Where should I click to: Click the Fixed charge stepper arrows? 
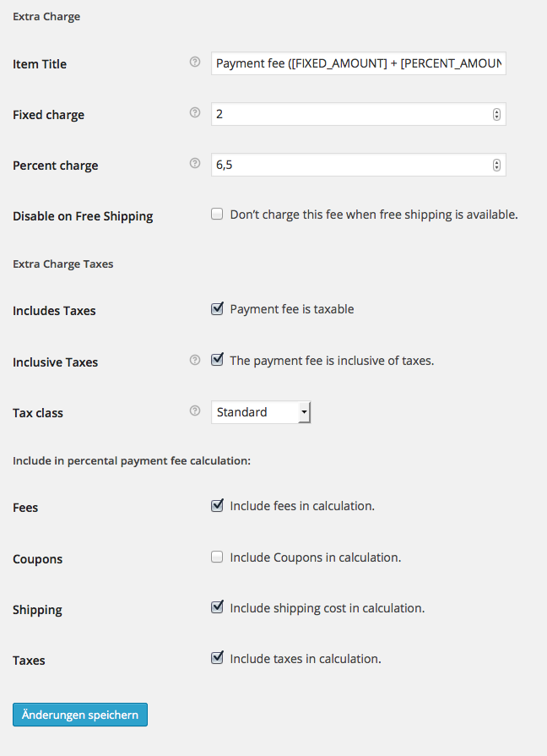(x=496, y=114)
